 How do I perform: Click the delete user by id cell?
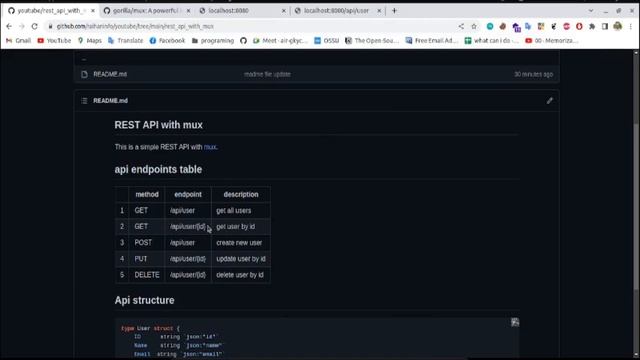click(241, 275)
